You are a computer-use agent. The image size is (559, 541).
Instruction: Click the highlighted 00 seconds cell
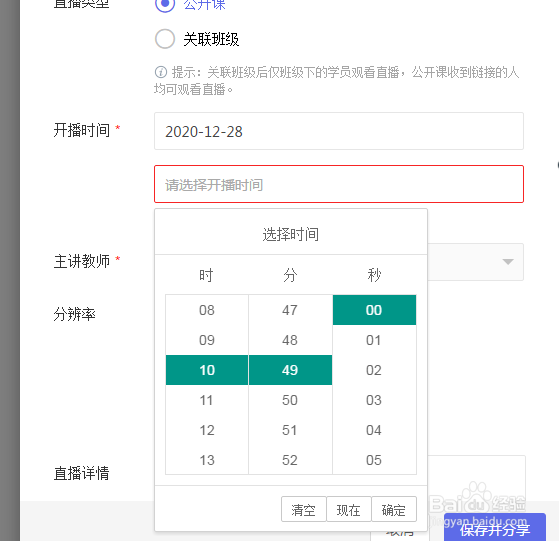tap(374, 310)
